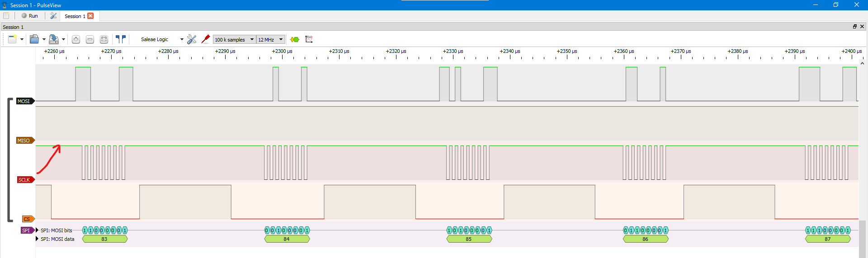
Task: Click the save file icon
Action: (53, 40)
